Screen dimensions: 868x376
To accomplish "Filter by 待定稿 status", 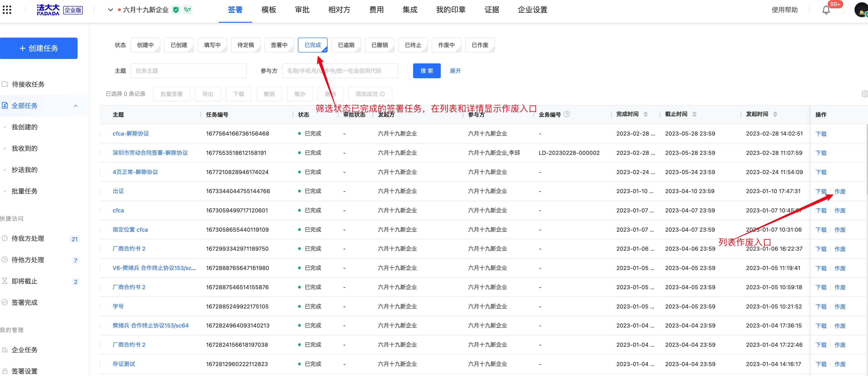I will click(x=246, y=45).
